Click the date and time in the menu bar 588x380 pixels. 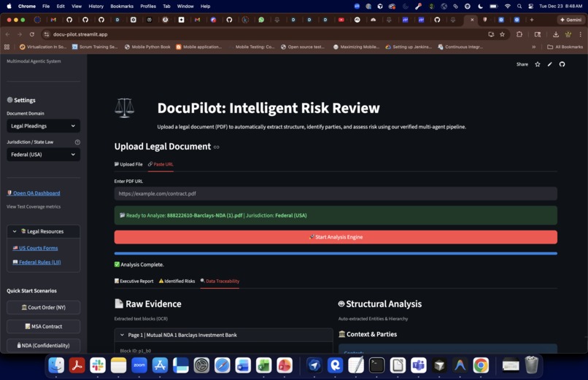point(560,7)
